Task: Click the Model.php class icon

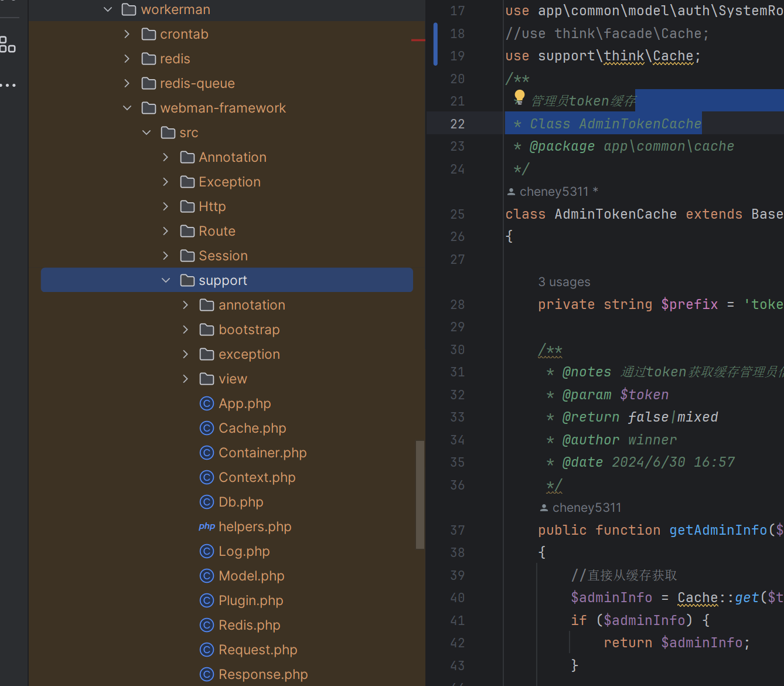Action: pos(206,576)
